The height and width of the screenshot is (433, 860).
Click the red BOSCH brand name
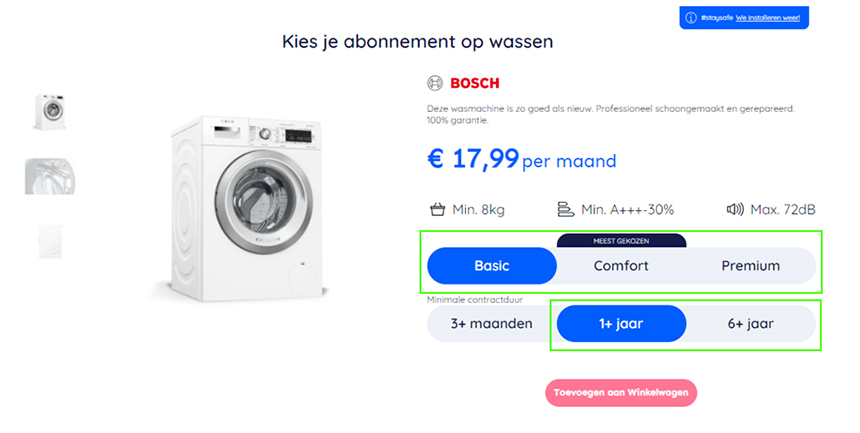coord(475,83)
